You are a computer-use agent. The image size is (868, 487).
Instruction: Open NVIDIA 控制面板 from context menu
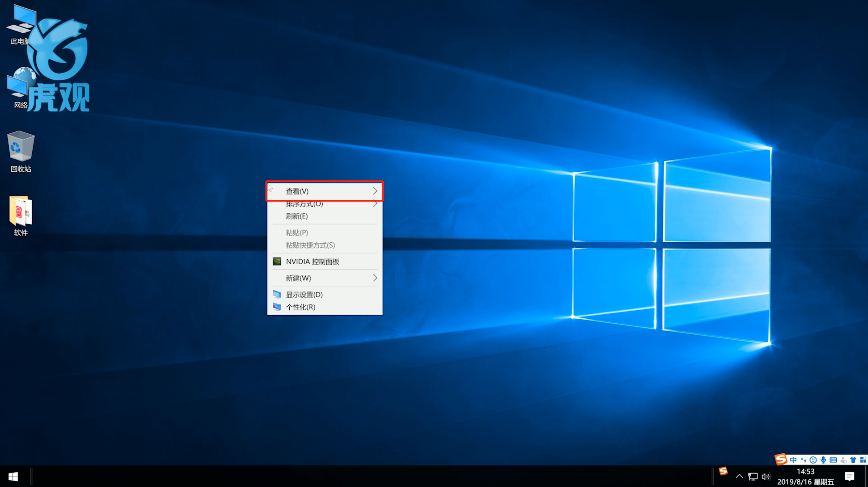click(x=325, y=262)
